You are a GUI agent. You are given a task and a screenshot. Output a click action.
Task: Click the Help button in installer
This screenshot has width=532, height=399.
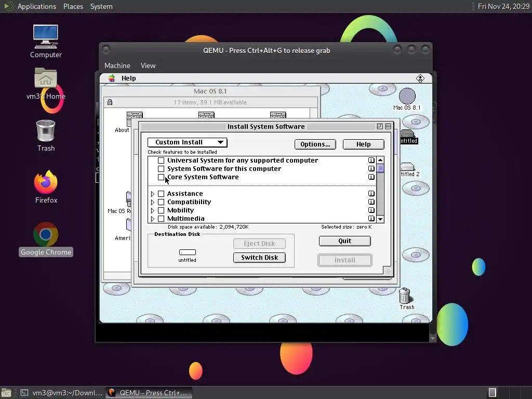click(x=363, y=144)
